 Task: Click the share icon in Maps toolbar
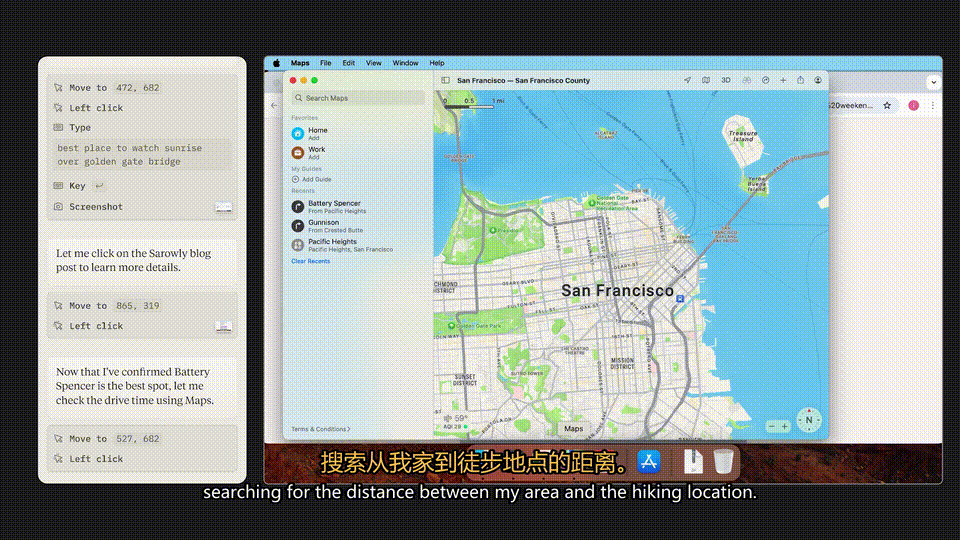(801, 80)
